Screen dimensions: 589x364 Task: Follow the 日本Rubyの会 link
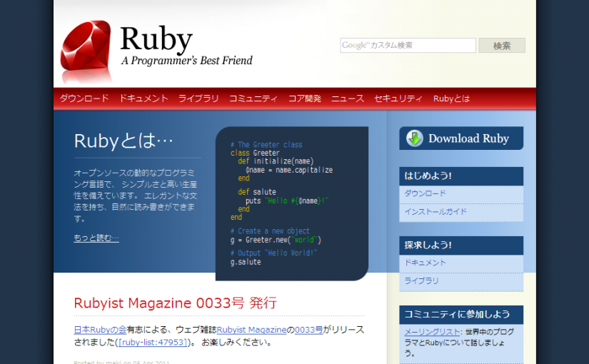[100, 330]
